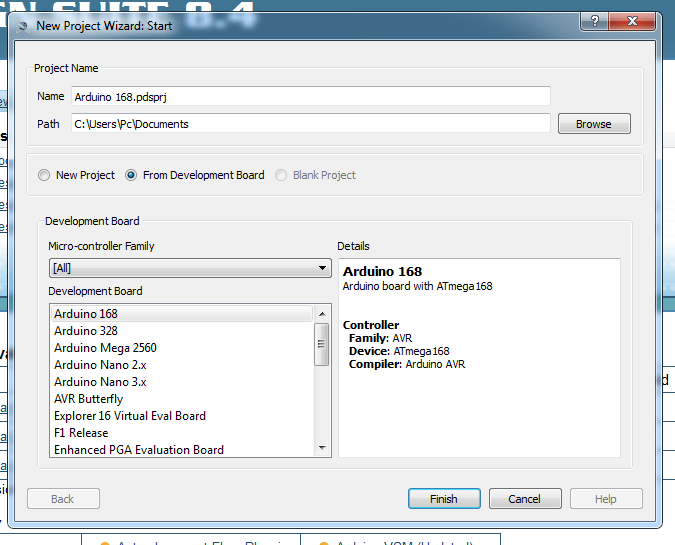
Task: Choose Arduino 328 in the board list
Action: (x=182, y=331)
